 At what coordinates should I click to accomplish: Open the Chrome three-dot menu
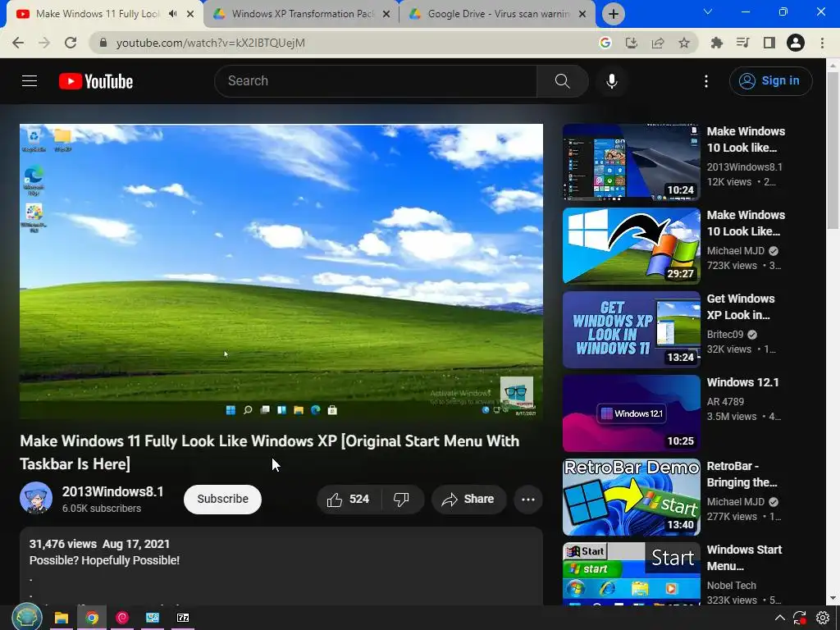click(x=822, y=43)
